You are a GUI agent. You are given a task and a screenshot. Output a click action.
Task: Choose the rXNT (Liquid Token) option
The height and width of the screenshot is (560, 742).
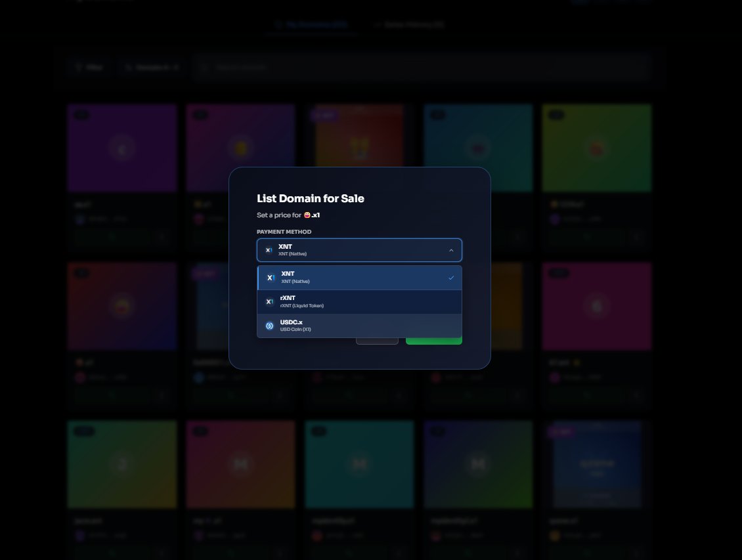pyautogui.click(x=359, y=302)
